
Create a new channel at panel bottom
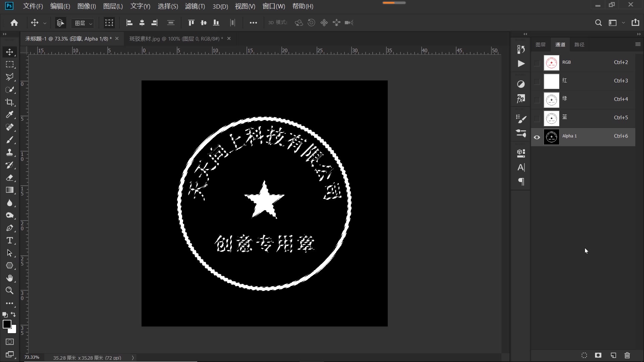(x=613, y=356)
